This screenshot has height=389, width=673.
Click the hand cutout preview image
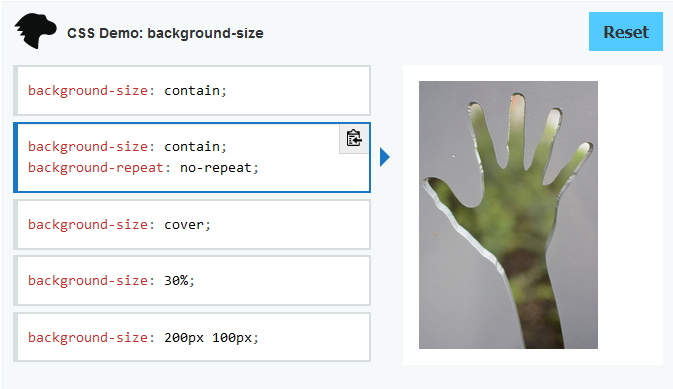508,215
